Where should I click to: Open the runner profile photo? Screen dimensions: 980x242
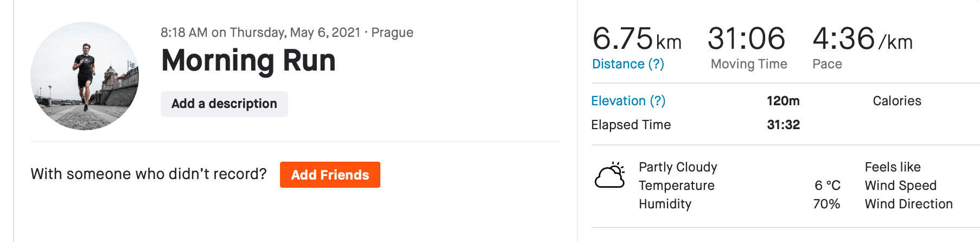[85, 76]
